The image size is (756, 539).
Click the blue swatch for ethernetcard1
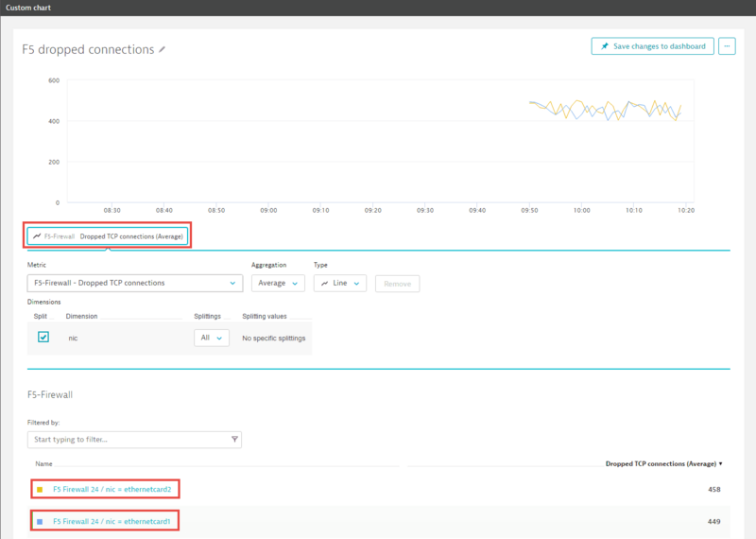coord(40,522)
